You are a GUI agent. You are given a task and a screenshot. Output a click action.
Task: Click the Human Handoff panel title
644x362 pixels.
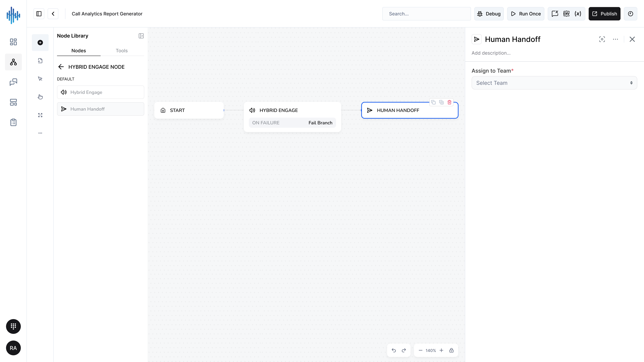click(513, 39)
